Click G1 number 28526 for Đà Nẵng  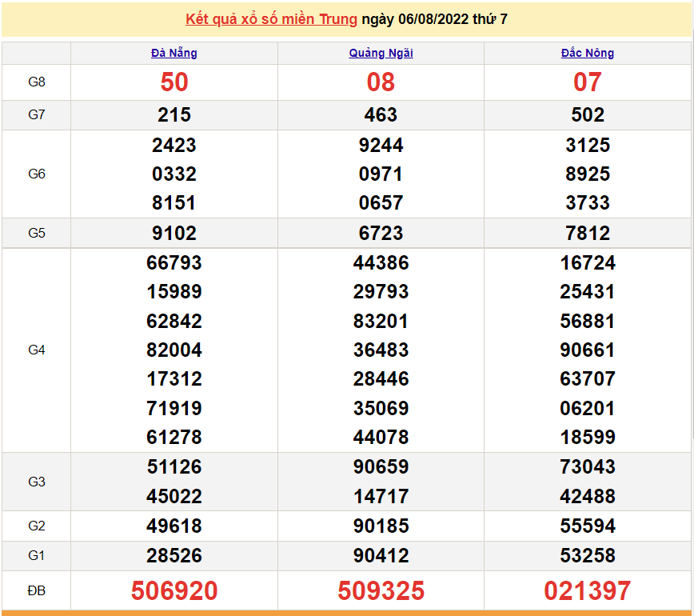(x=174, y=556)
